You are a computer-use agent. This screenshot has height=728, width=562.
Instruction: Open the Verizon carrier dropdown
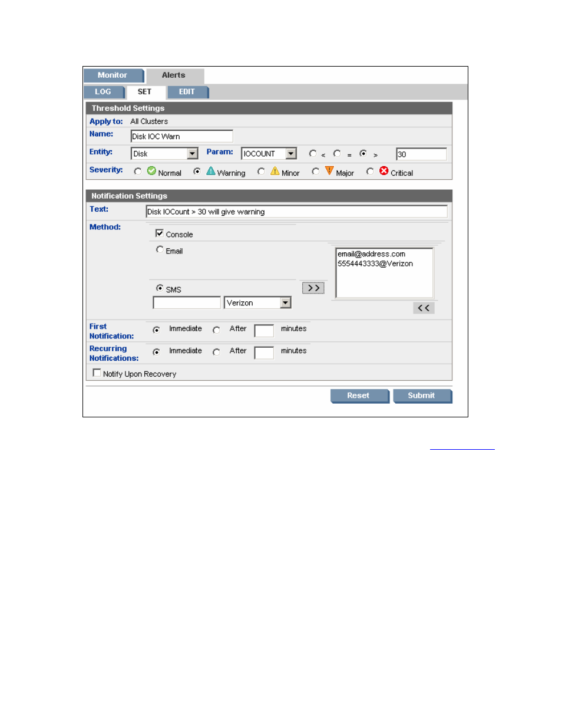pos(257,303)
